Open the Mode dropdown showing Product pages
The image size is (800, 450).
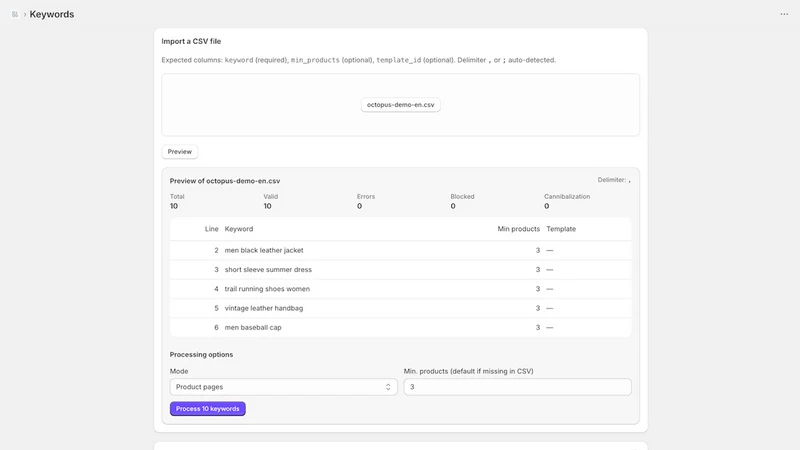click(284, 387)
